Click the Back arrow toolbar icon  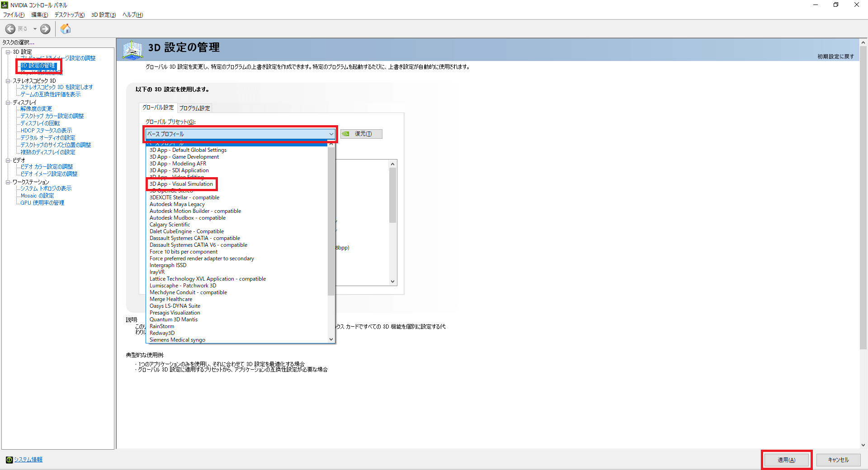point(10,29)
